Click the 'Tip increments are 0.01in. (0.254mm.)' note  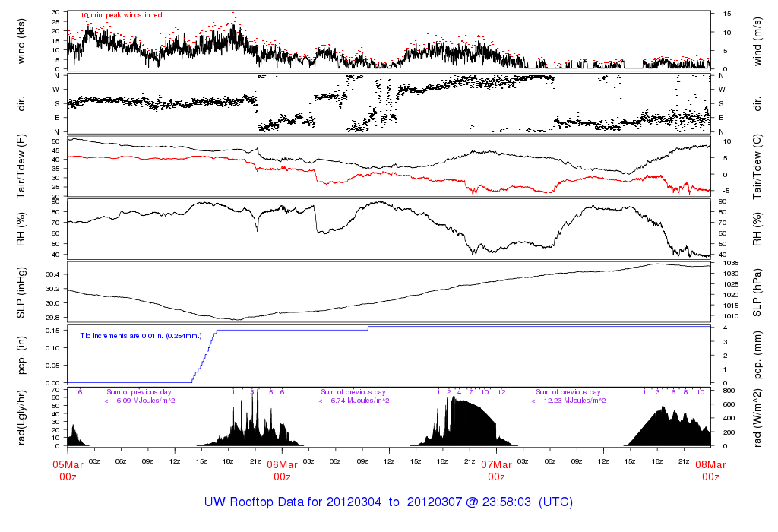(x=141, y=336)
